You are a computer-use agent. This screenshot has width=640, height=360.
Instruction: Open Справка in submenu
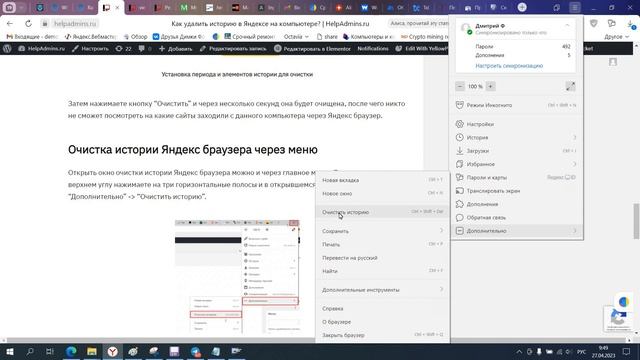(x=383, y=309)
